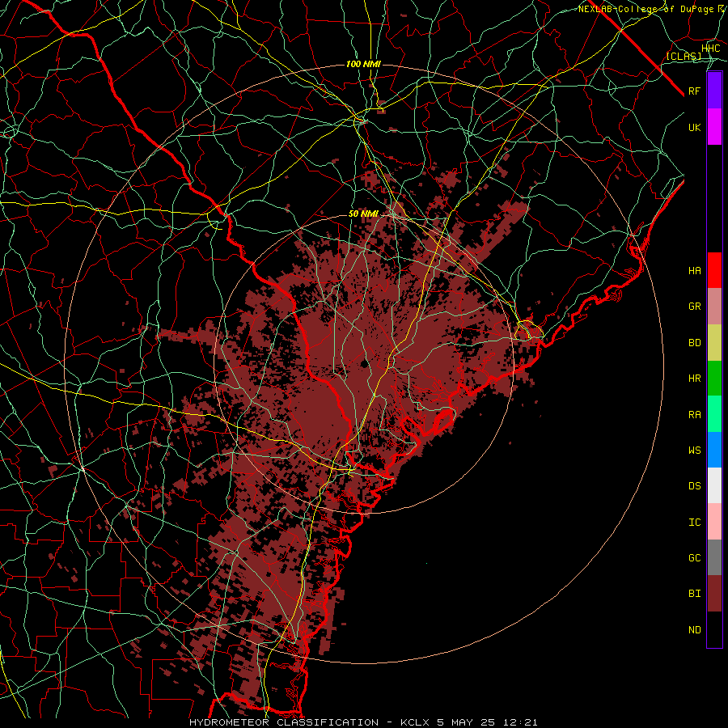Click the HHC product label

click(711, 49)
